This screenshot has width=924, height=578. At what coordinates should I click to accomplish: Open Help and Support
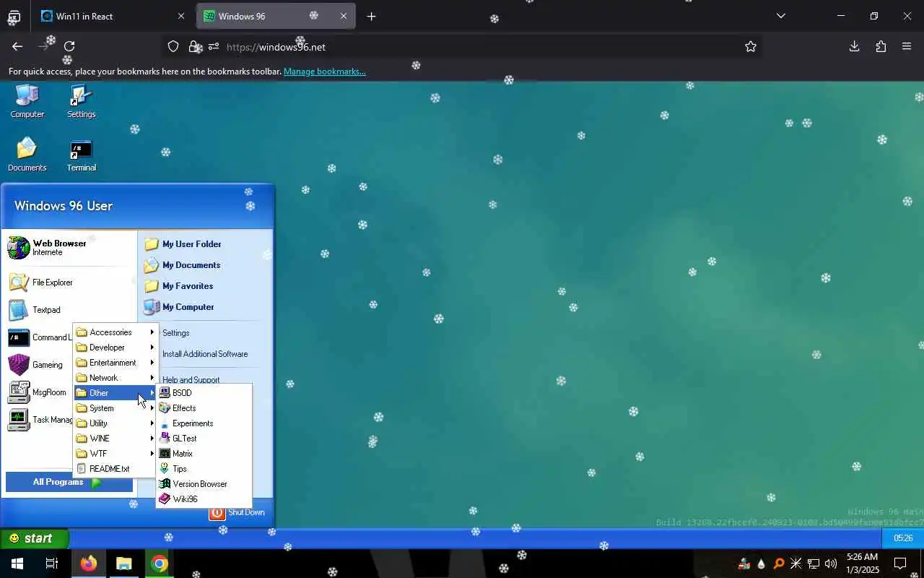pyautogui.click(x=191, y=379)
